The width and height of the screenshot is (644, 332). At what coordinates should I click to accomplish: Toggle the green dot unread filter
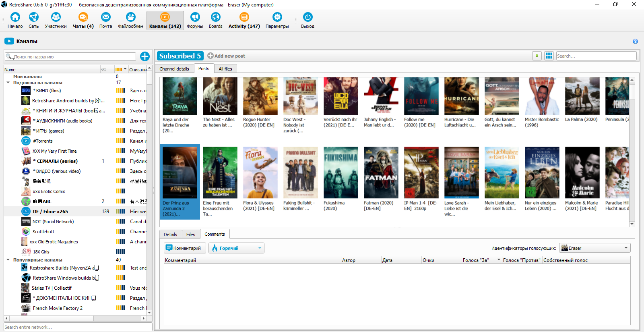coord(537,56)
